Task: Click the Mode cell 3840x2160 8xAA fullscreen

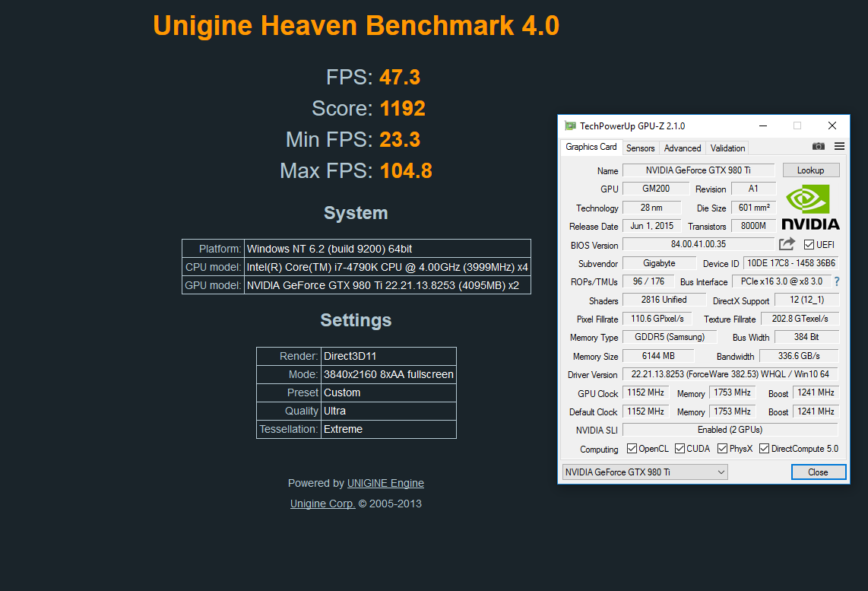Action: [388, 374]
